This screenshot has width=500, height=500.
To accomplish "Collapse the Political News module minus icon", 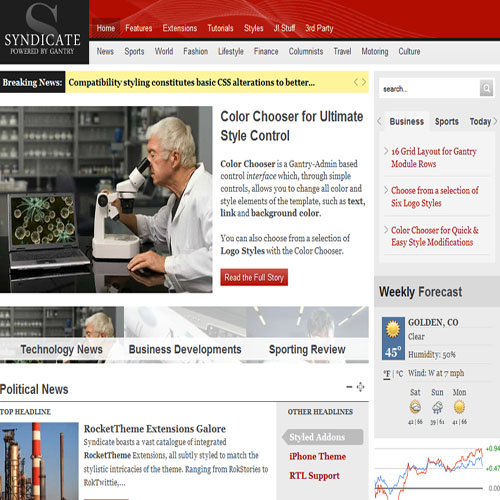I will point(349,387).
